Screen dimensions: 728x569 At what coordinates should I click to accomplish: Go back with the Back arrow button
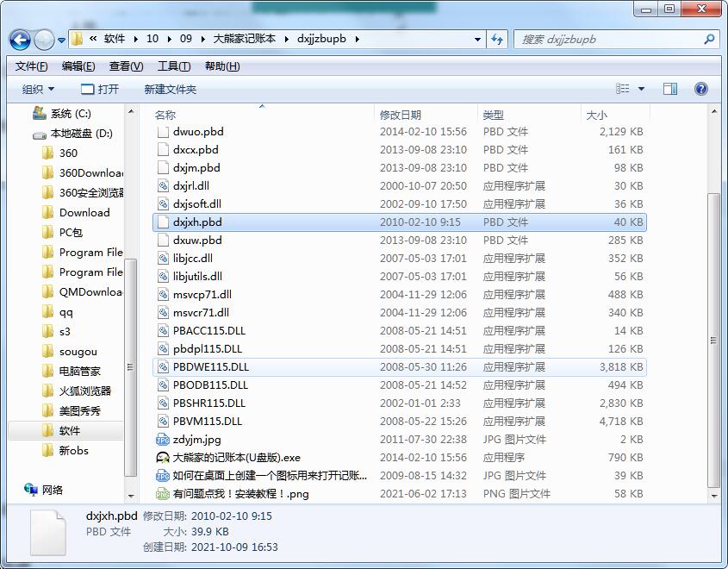20,40
